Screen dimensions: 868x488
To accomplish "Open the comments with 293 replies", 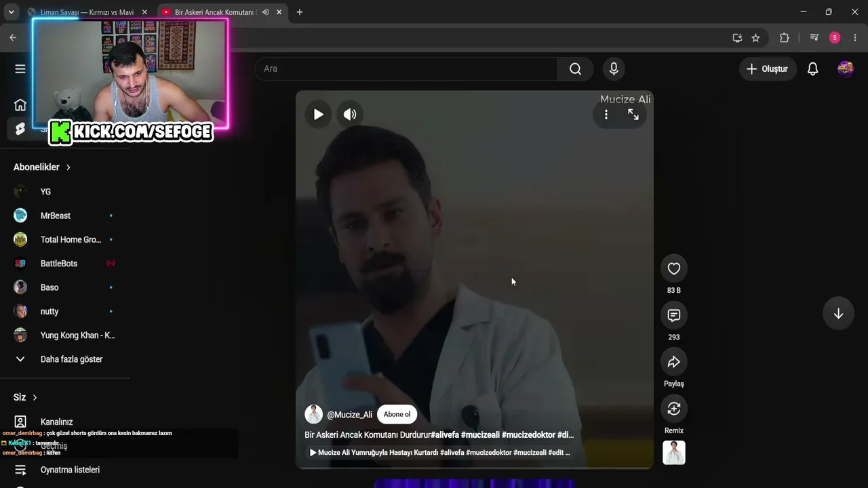I will (x=674, y=316).
